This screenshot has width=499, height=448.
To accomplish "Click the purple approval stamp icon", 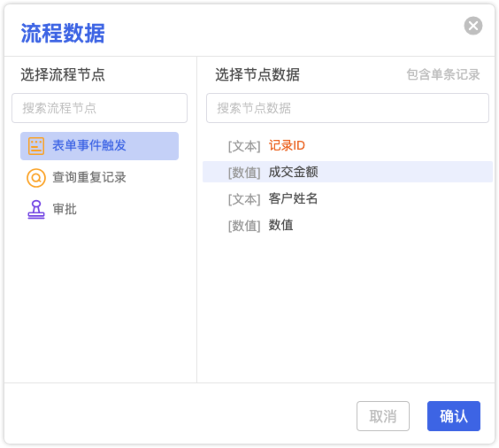I will click(x=36, y=210).
